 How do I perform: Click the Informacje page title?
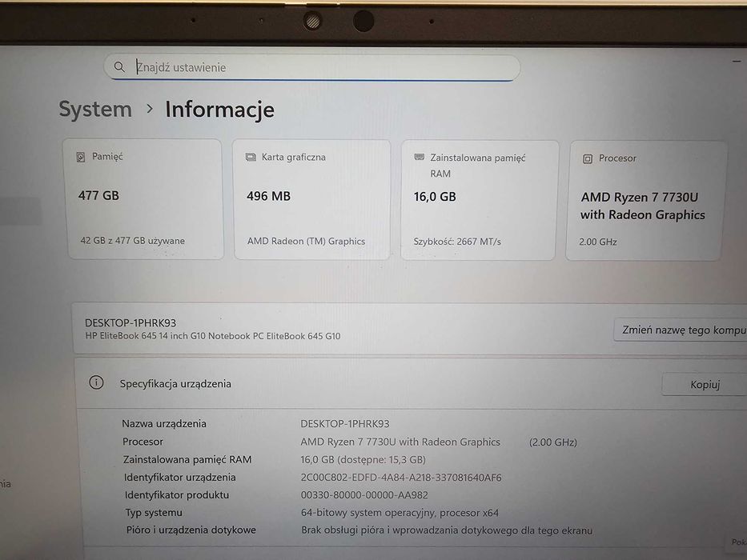pos(219,110)
